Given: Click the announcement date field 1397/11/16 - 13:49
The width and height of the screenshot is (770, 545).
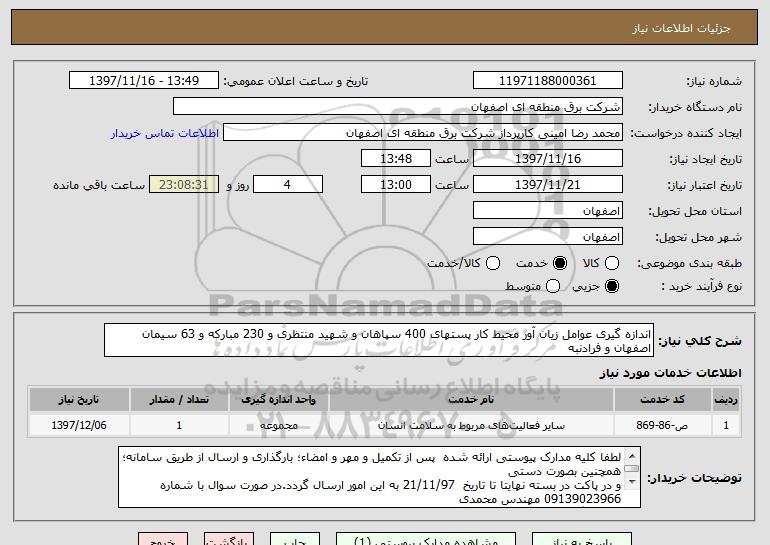Looking at the screenshot, I should [144, 81].
